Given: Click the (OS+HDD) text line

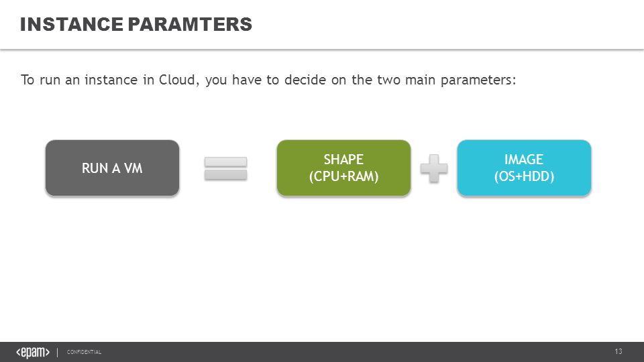Looking at the screenshot, I should click(524, 176).
